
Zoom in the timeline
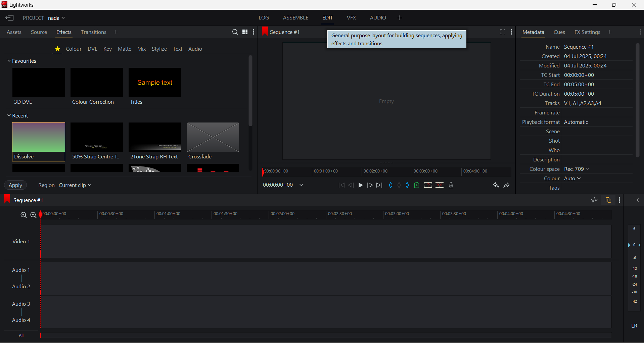[x=24, y=215]
